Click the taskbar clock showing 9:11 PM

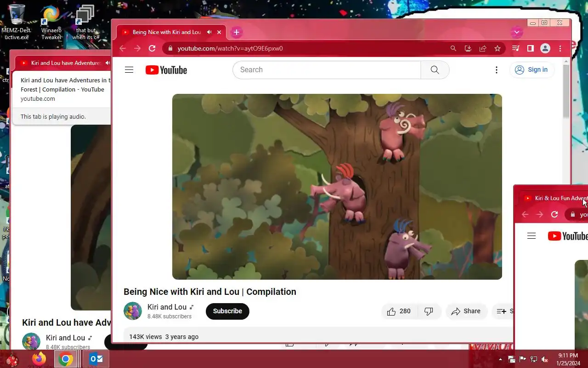[568, 359]
